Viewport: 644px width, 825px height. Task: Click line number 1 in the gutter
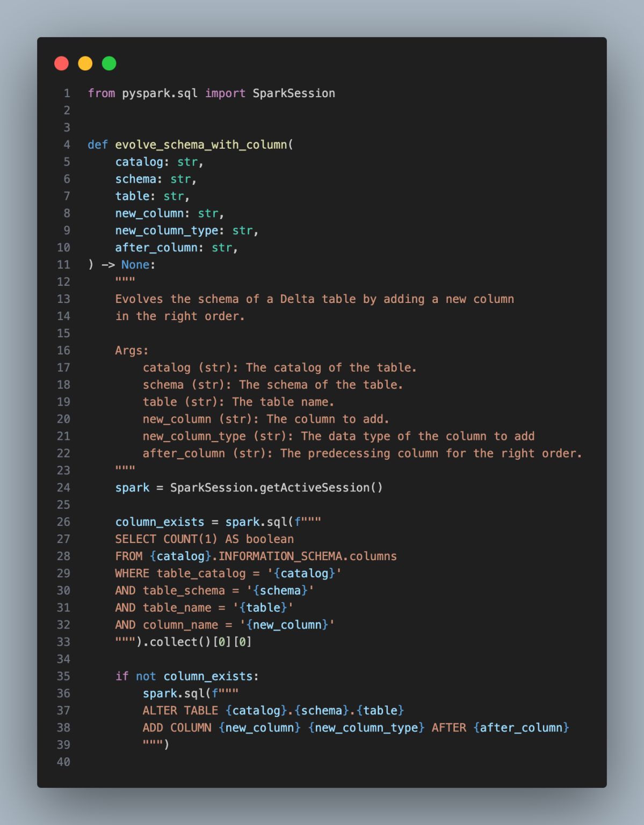tap(67, 93)
